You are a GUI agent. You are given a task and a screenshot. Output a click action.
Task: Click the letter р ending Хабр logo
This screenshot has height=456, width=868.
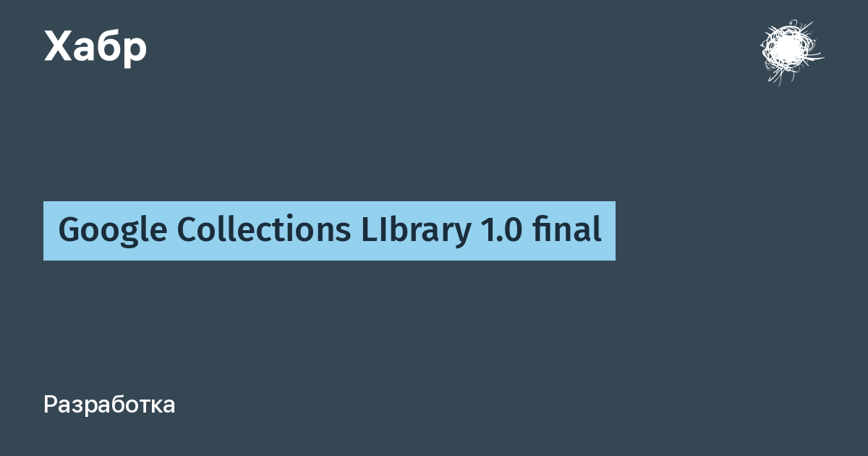tap(134, 50)
